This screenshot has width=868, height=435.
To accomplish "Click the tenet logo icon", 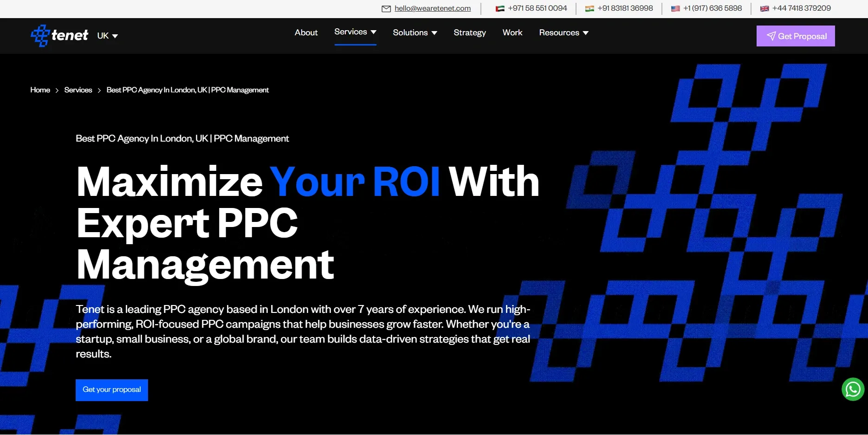I will [40, 36].
